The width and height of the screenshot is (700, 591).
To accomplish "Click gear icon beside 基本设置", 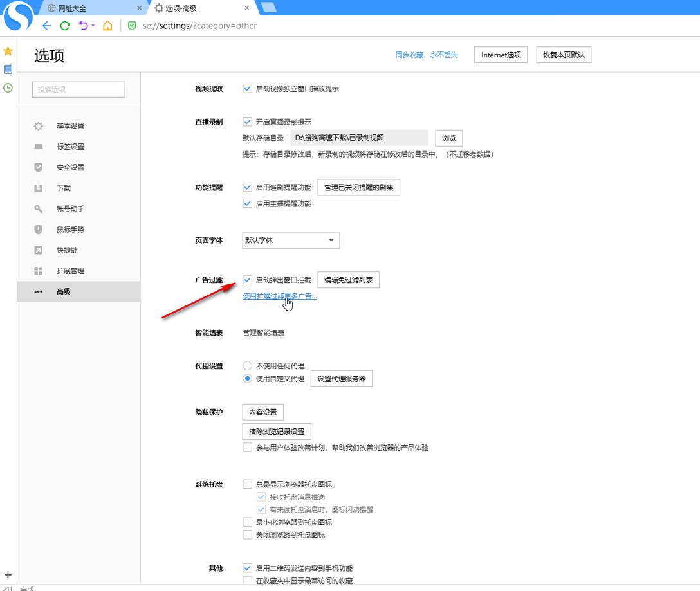I will coord(39,126).
